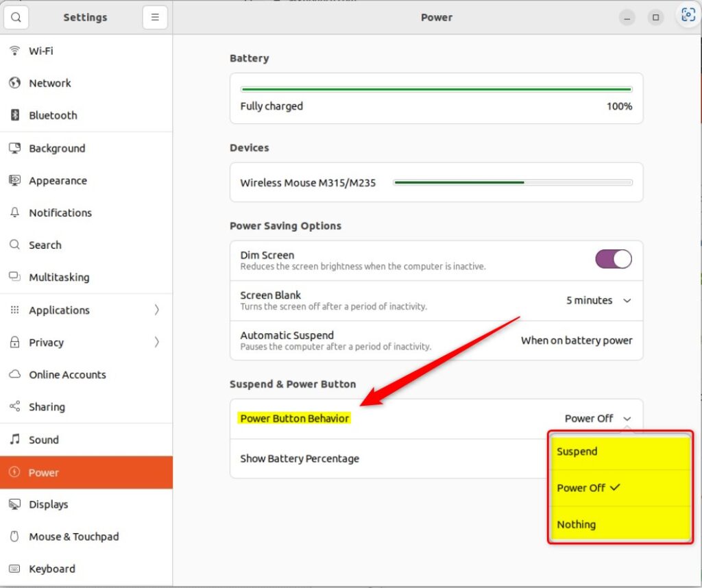This screenshot has height=588, width=702.
Task: Click the Displays monitor icon
Action: click(x=14, y=504)
